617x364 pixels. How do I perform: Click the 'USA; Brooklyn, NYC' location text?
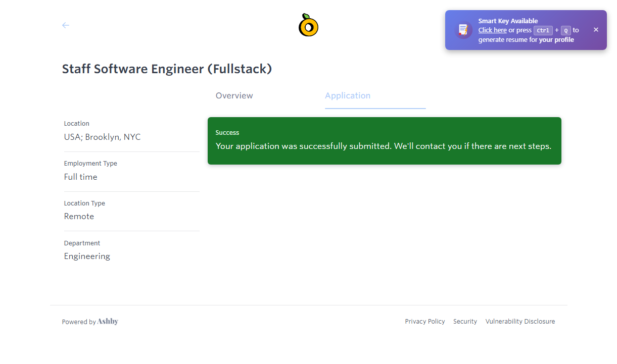point(102,137)
